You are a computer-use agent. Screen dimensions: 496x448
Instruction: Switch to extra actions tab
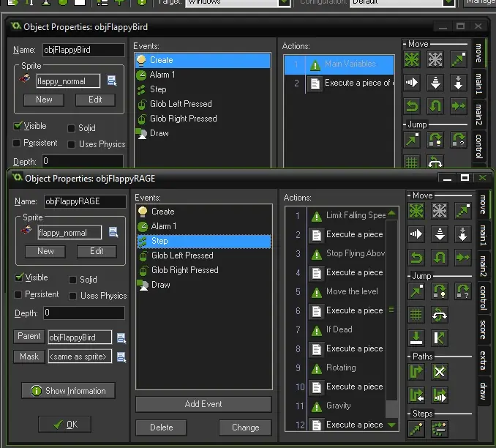click(x=483, y=361)
